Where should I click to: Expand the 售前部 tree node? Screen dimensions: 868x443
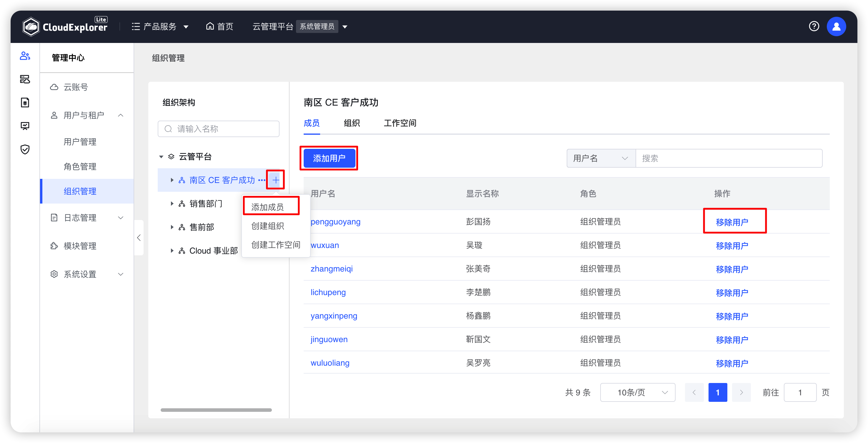(172, 227)
